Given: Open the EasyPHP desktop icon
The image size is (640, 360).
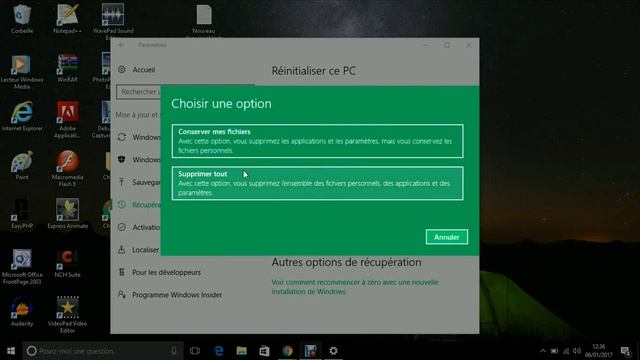Looking at the screenshot, I should pos(22,214).
